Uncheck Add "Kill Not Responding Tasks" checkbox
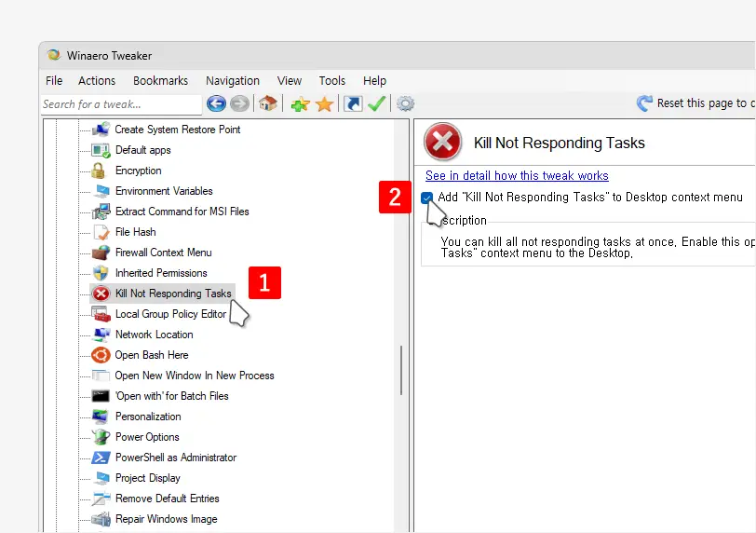This screenshot has width=756, height=533. click(427, 198)
